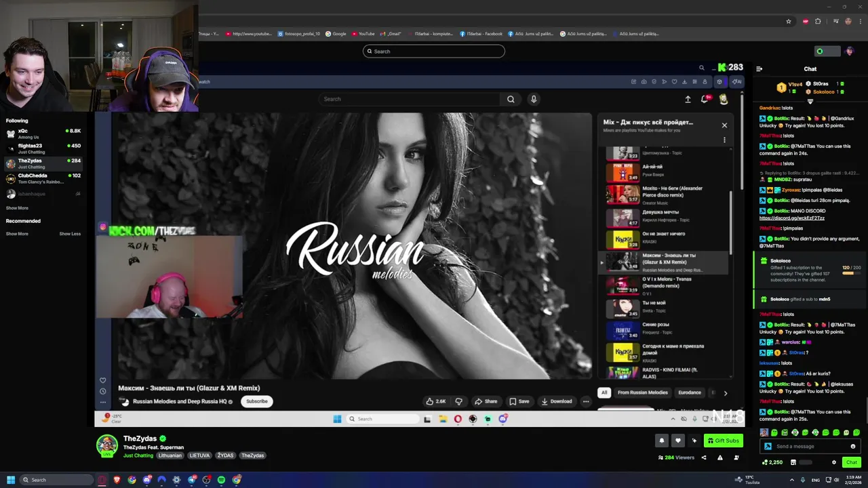Click the notification bell under the stream
The width and height of the screenshot is (868, 488).
tap(662, 441)
